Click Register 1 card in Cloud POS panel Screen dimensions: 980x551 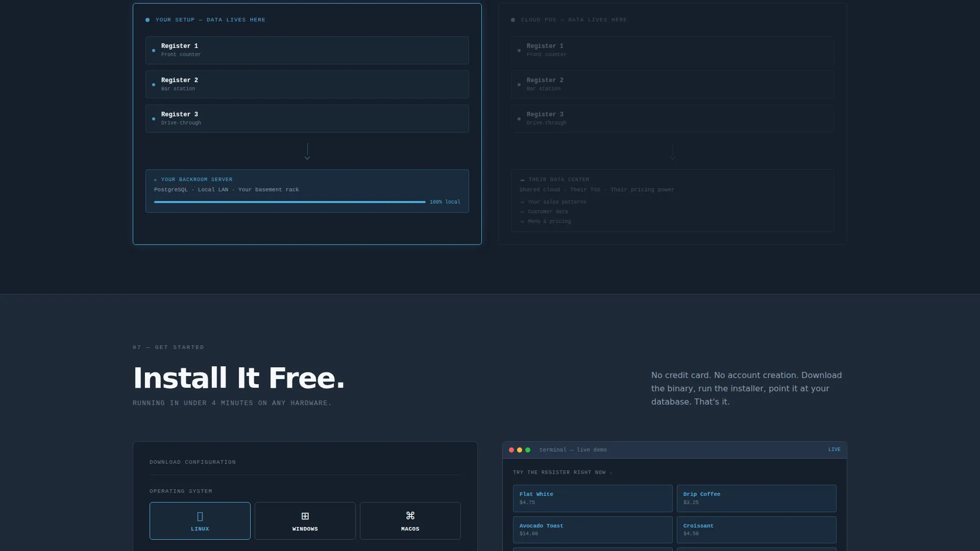pyautogui.click(x=673, y=50)
